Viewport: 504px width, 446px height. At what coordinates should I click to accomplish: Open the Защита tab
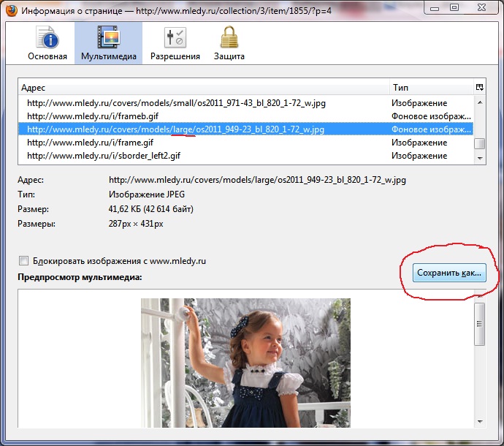coord(229,43)
